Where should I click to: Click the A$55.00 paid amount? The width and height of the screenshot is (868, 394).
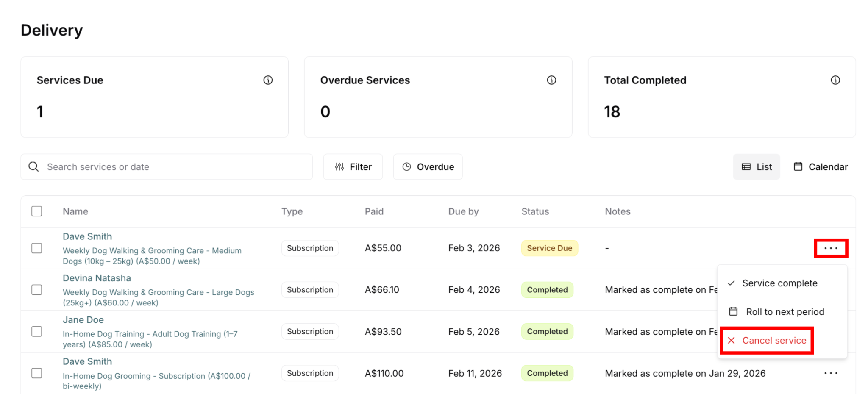coord(383,248)
